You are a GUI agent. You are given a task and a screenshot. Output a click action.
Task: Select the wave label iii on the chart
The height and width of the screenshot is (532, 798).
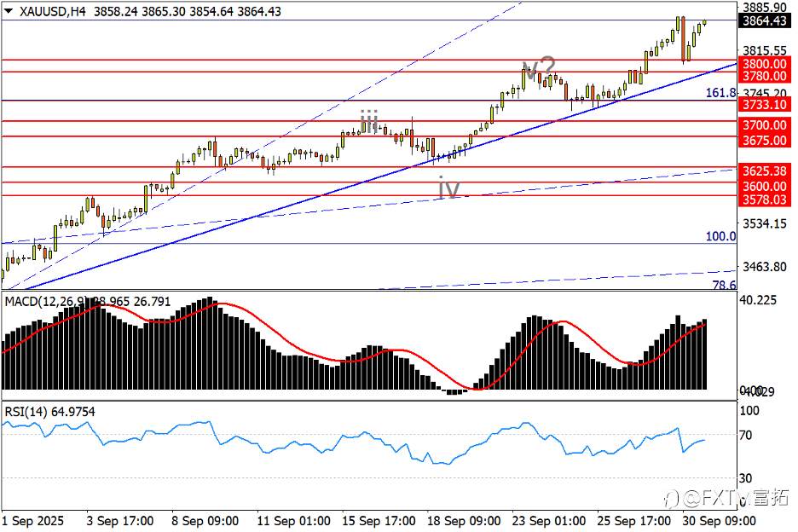tap(369, 121)
